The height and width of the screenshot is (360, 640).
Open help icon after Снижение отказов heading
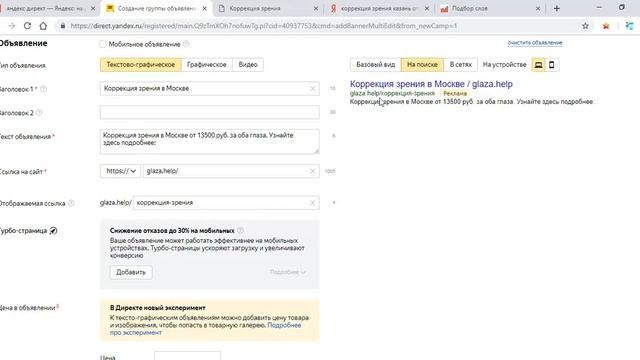click(240, 230)
